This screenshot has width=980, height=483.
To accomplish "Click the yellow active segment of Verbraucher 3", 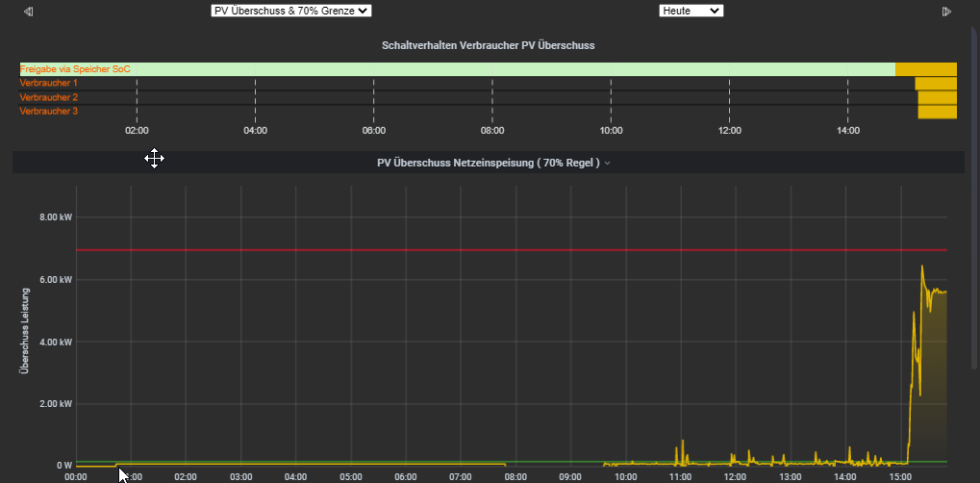I will click(x=938, y=112).
